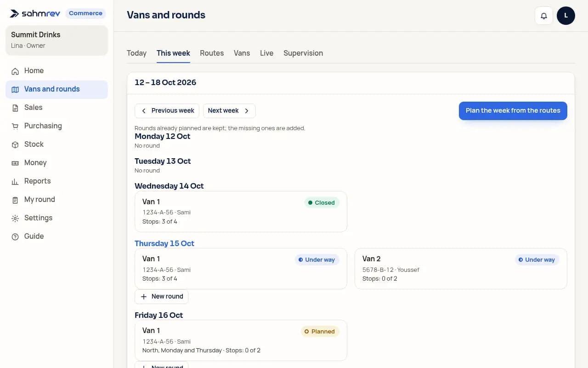Screen dimensions: 588x368
Task: Click North, Monday and Thursday route text
Action: click(182, 351)
